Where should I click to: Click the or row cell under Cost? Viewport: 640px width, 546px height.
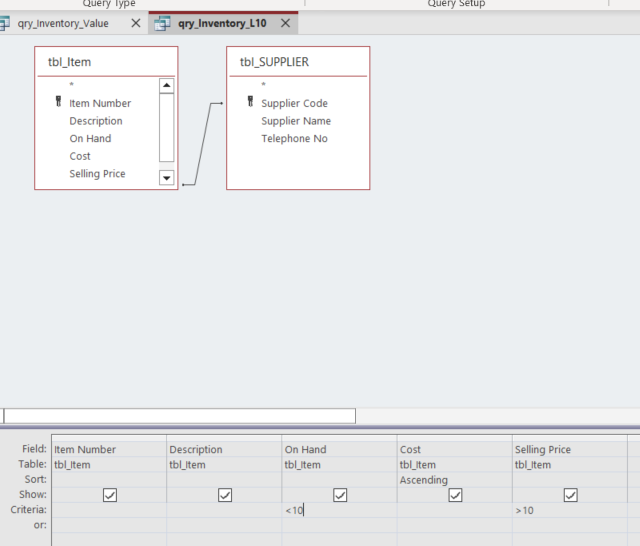(x=455, y=525)
